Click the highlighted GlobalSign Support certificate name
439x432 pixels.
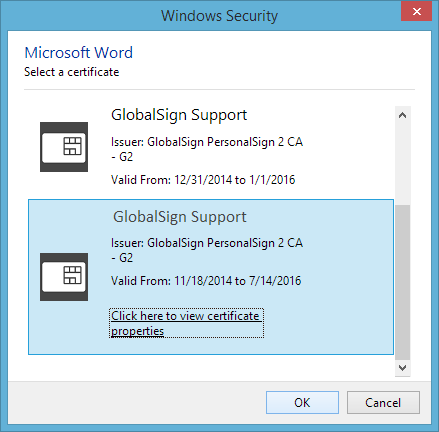(180, 217)
